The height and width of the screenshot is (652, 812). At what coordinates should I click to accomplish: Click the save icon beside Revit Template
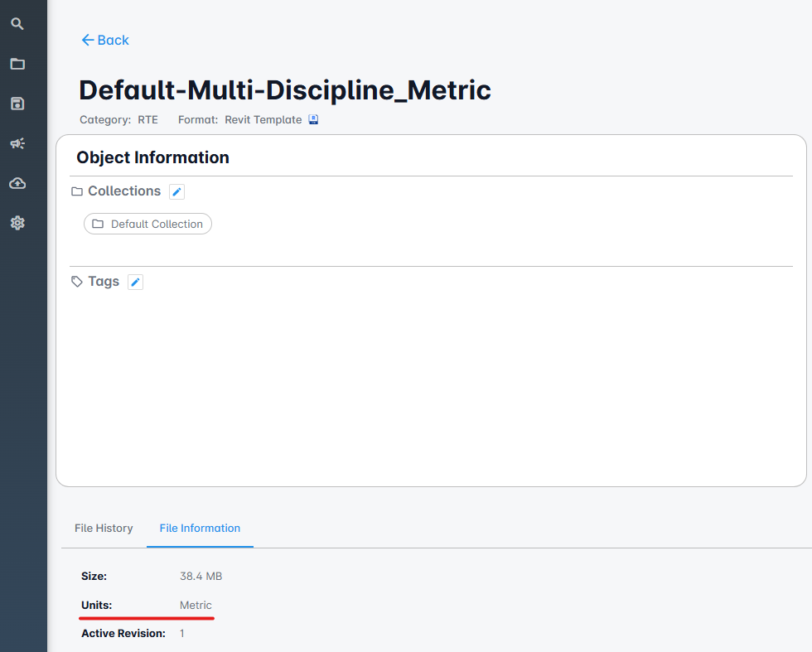tap(313, 119)
